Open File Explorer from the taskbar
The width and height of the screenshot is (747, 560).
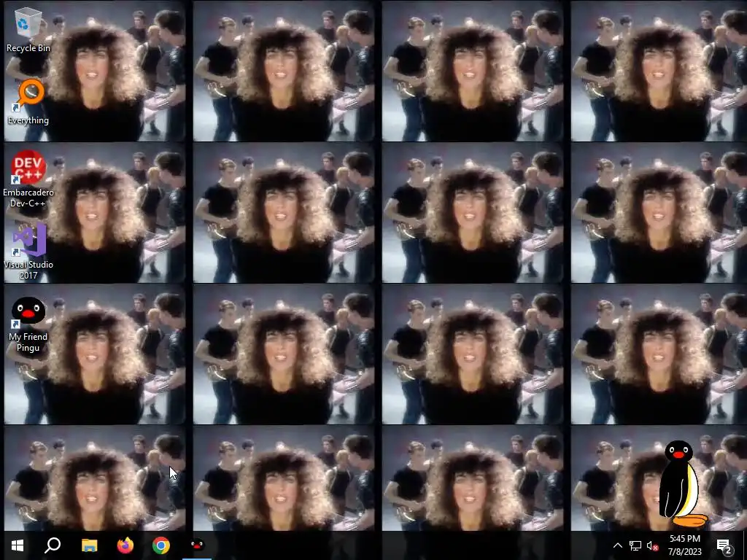89,545
